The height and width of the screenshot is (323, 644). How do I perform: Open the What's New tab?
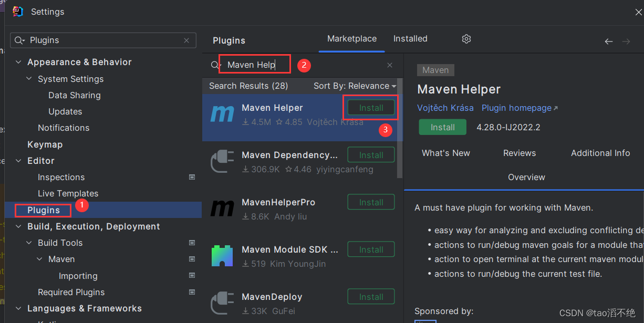coord(446,153)
